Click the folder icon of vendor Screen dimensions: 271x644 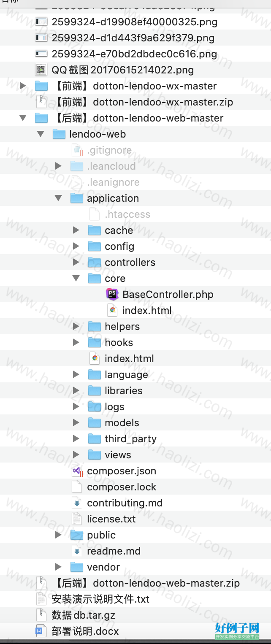76,567
